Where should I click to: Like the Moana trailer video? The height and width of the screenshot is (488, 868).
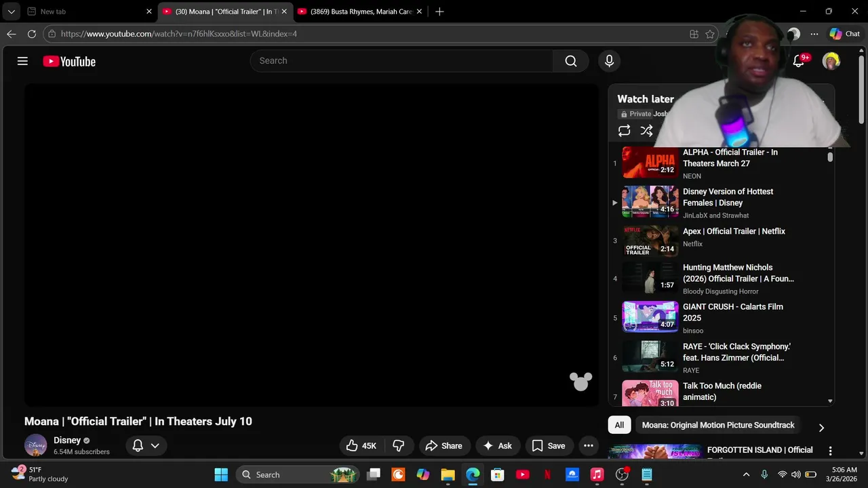point(361,445)
